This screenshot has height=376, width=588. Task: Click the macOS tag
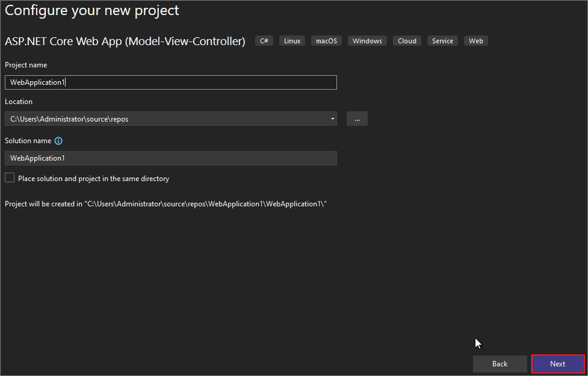[326, 41]
